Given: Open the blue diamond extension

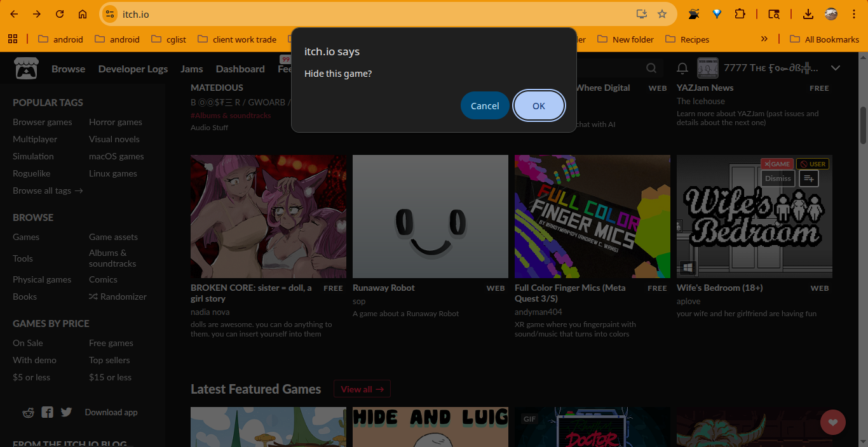Looking at the screenshot, I should coord(717,14).
